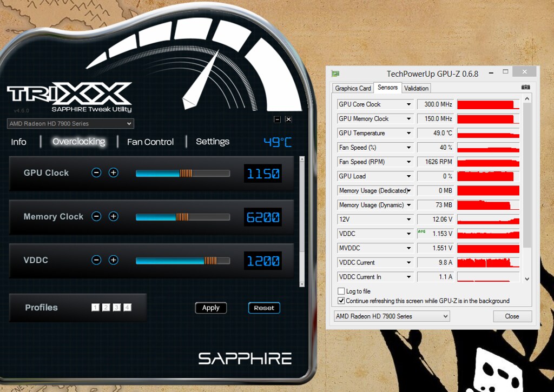This screenshot has height=392, width=554.
Task: Select overclocking profile 1
Action: click(95, 308)
